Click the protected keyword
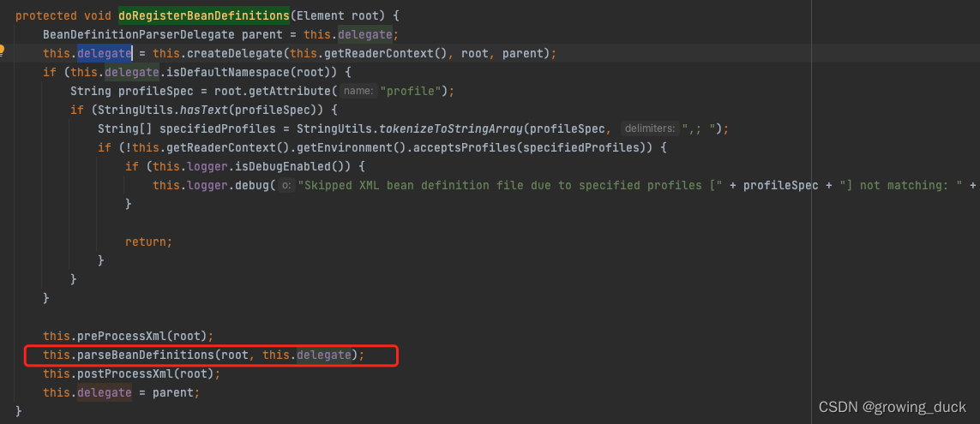980x424 pixels. (x=46, y=15)
